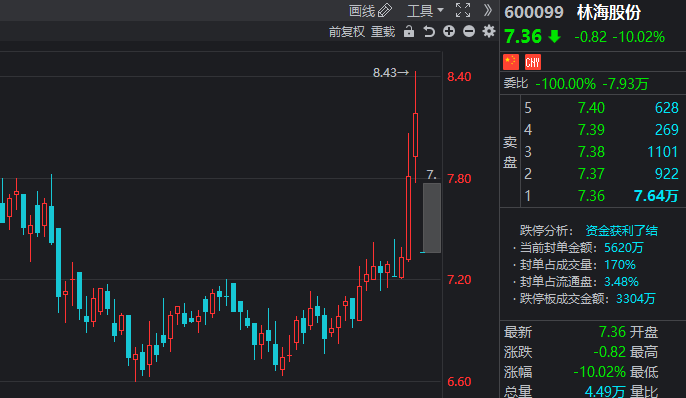Undo the last chart action with the curved arrow
Viewport: 686px width, 398px height.
coord(429,31)
